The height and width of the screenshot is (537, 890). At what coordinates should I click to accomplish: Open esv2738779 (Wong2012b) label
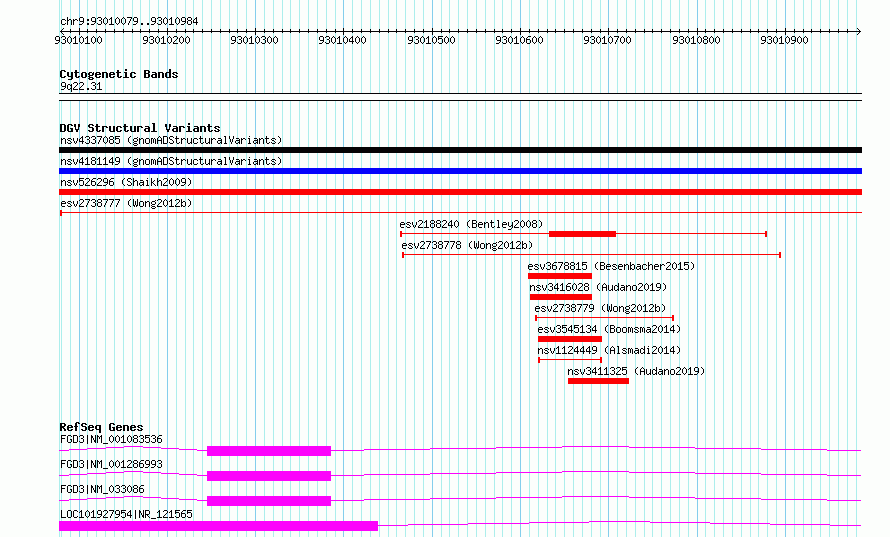[x=600, y=308]
